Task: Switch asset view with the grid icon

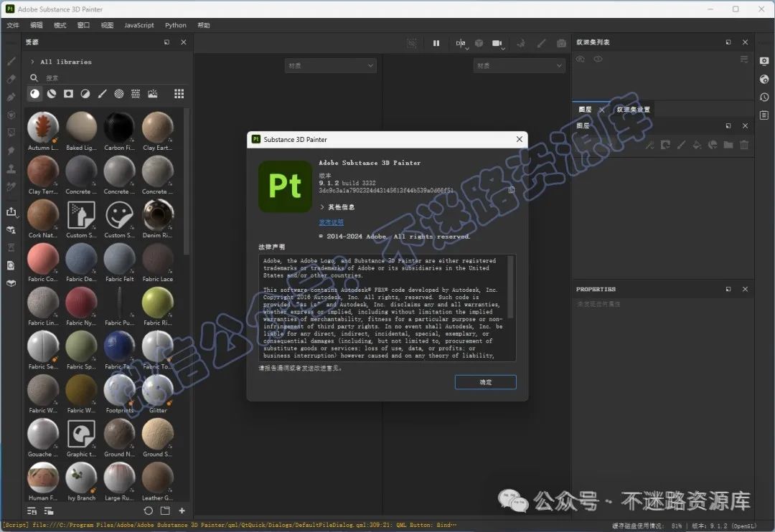Action: pos(179,93)
